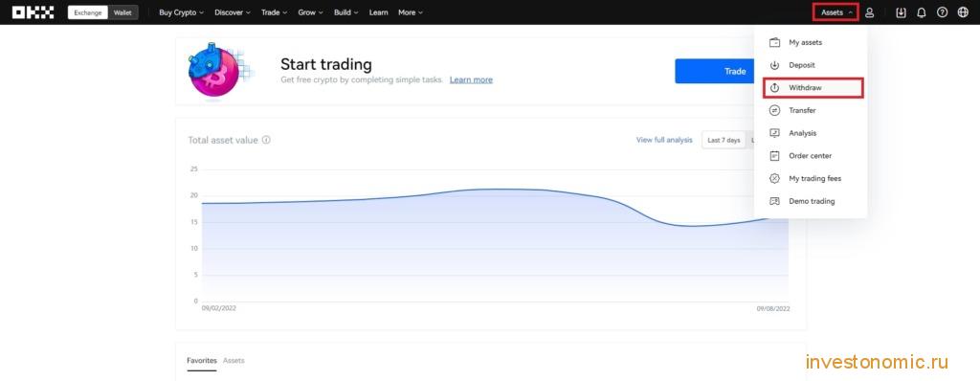
Task: Expand the Trade dropdown menu
Action: 275,12
